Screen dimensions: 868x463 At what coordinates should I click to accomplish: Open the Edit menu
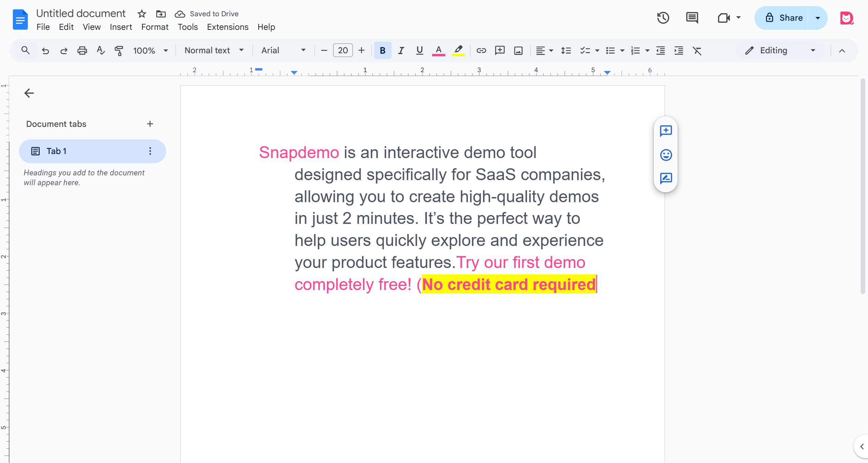point(66,27)
